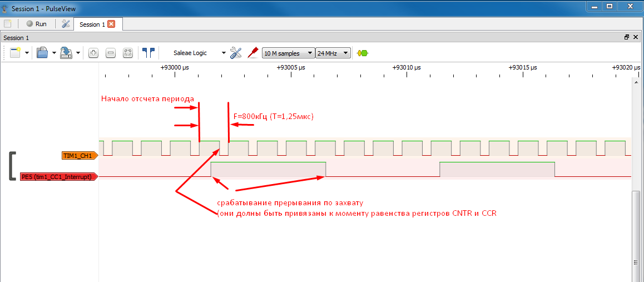Click the Run capture button
644x282 pixels.
(x=36, y=24)
